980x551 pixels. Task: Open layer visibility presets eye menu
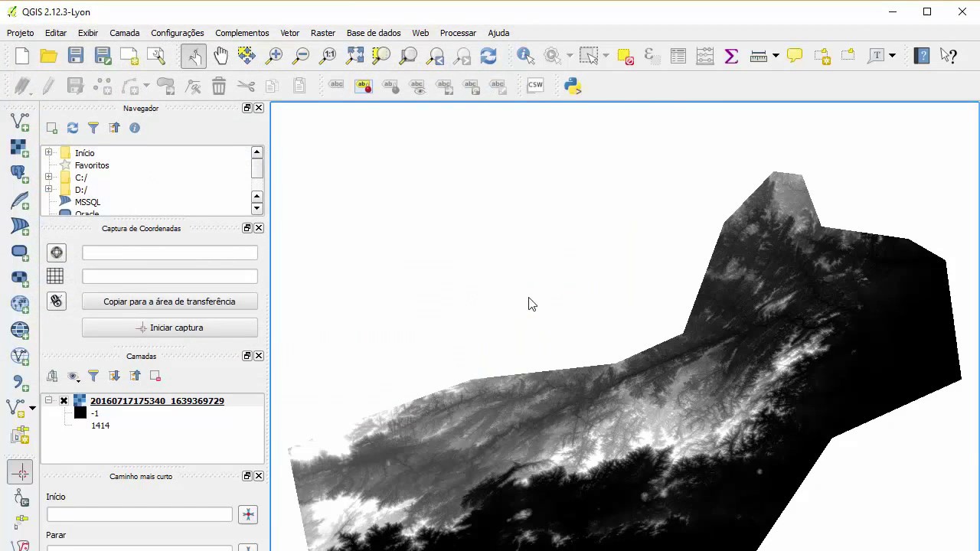73,376
